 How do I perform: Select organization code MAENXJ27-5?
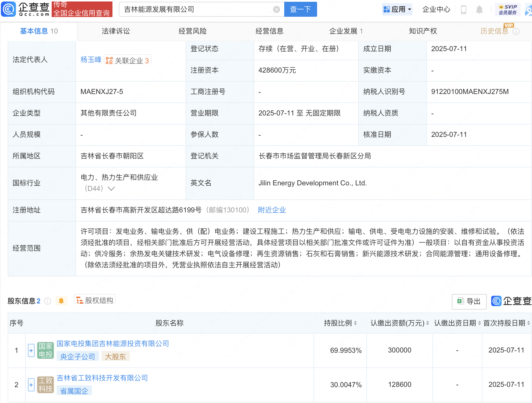tap(102, 92)
